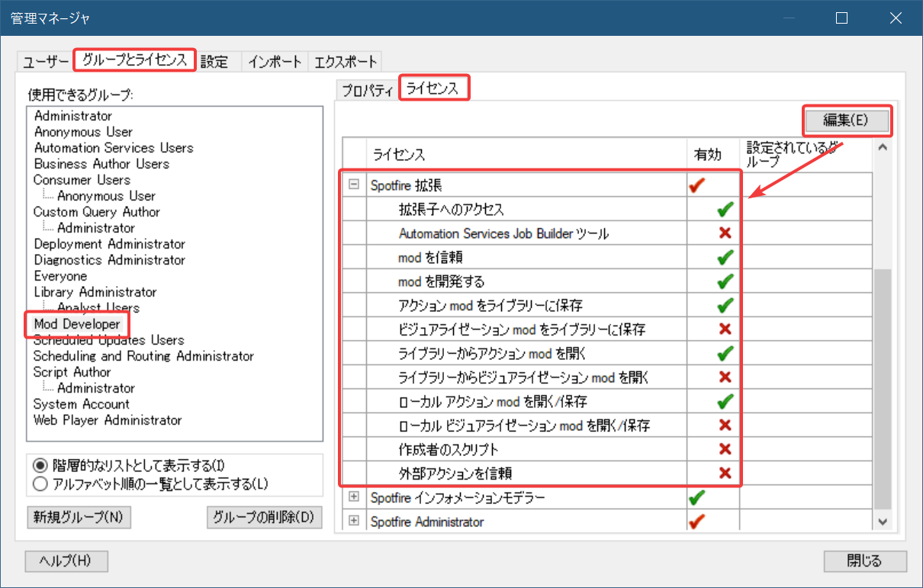The image size is (923, 588).
Task: Select the ライセンス sub-tab
Action: 433,88
